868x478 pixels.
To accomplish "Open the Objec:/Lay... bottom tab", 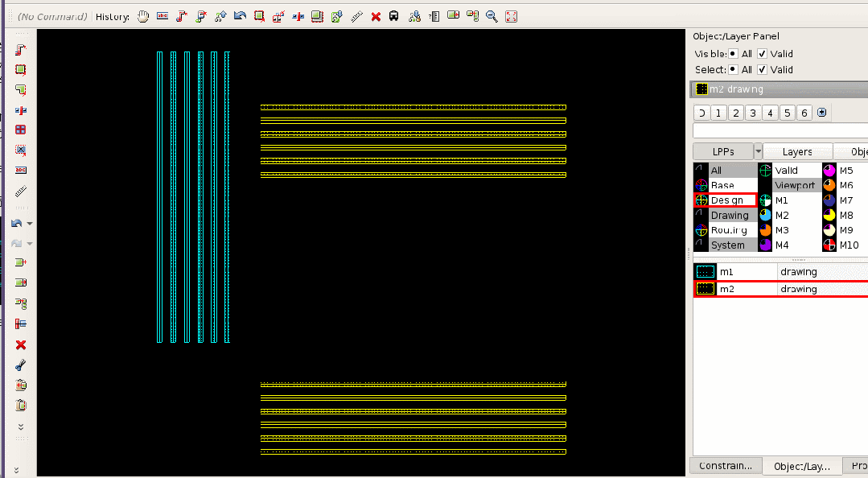I will click(x=802, y=467).
